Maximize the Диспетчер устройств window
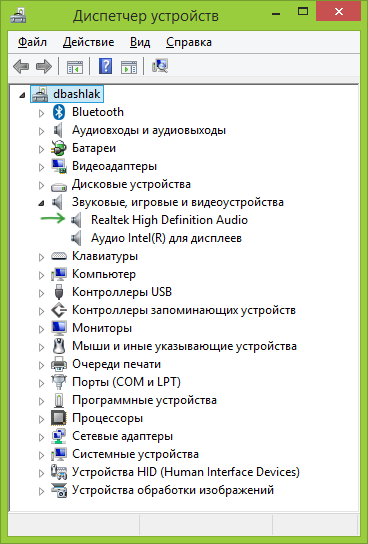 pos(303,12)
